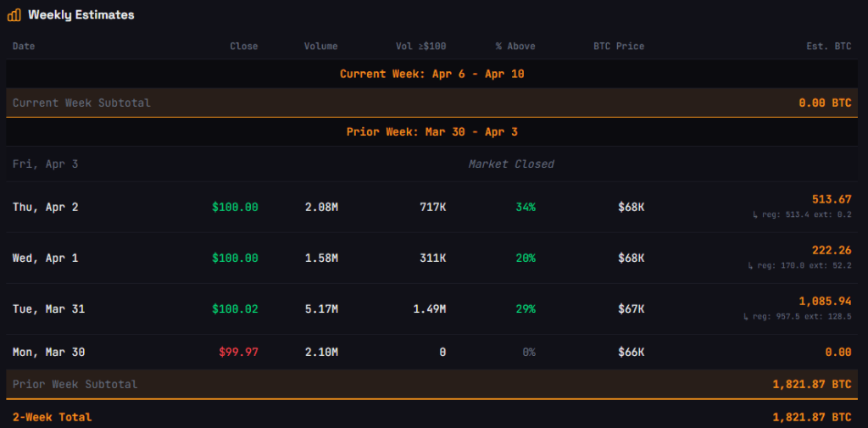868x428 pixels.
Task: Select the % Above column header
Action: click(x=515, y=46)
